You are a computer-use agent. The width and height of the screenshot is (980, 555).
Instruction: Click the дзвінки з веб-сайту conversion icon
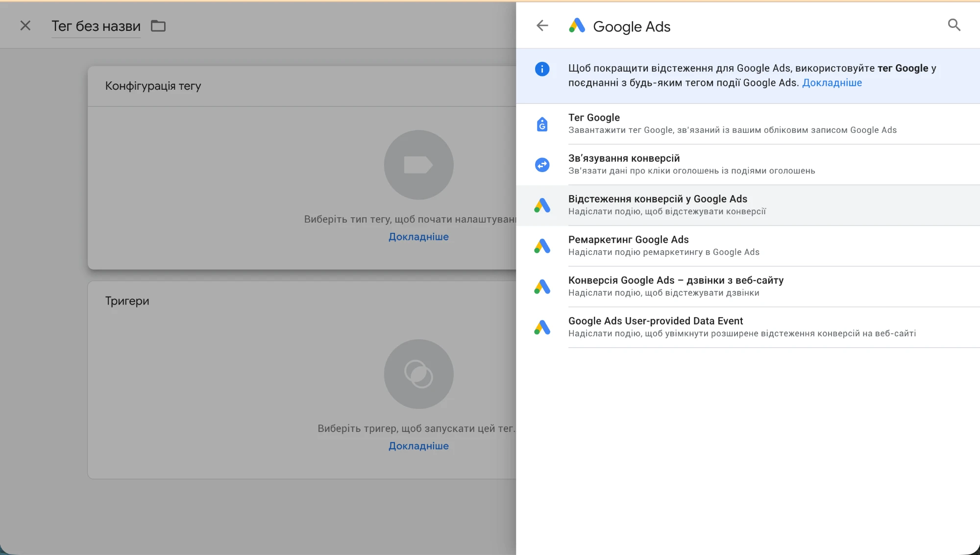(x=542, y=287)
